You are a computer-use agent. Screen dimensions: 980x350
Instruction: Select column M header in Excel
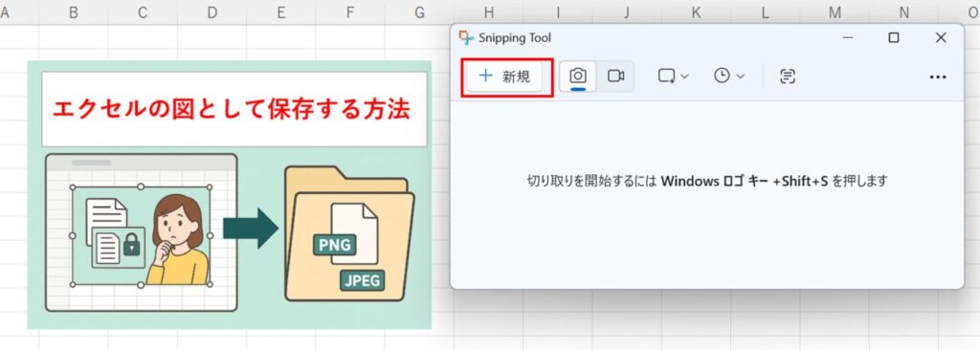(835, 12)
